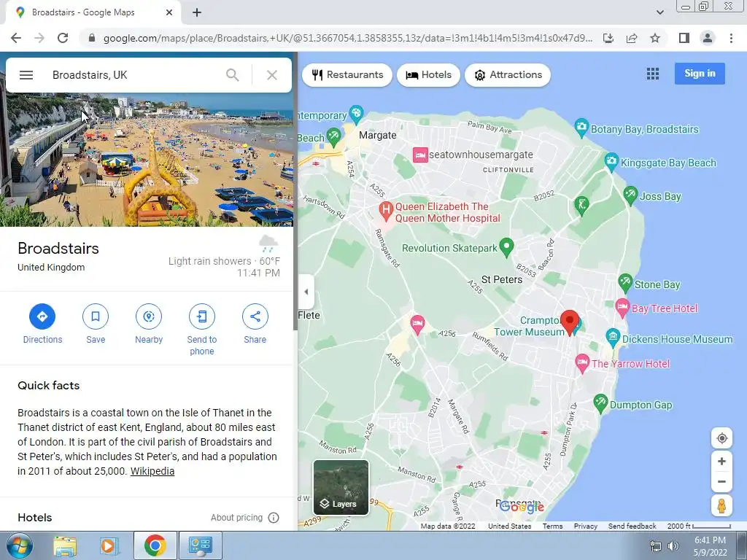This screenshot has height=560, width=747.
Task: Filter map by Attractions
Action: pyautogui.click(x=508, y=75)
